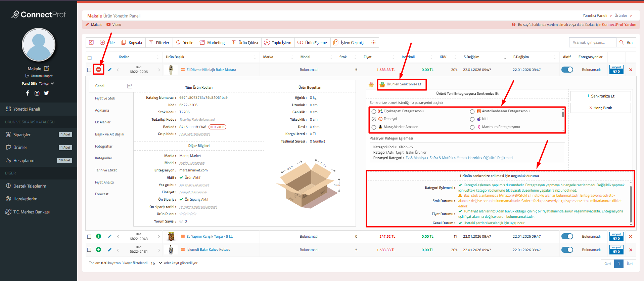This screenshot has height=281, width=644.
Task: Click the Aramak için yazın search field
Action: 592,42
